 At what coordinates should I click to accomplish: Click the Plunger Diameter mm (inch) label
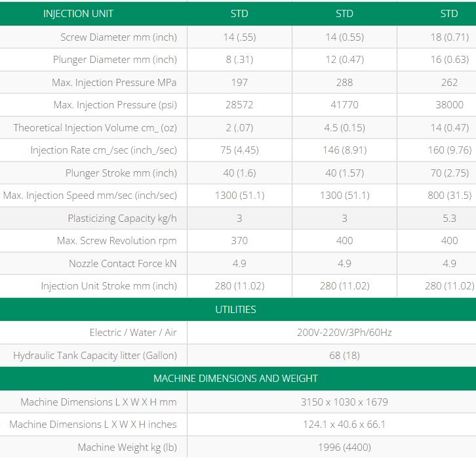click(115, 60)
